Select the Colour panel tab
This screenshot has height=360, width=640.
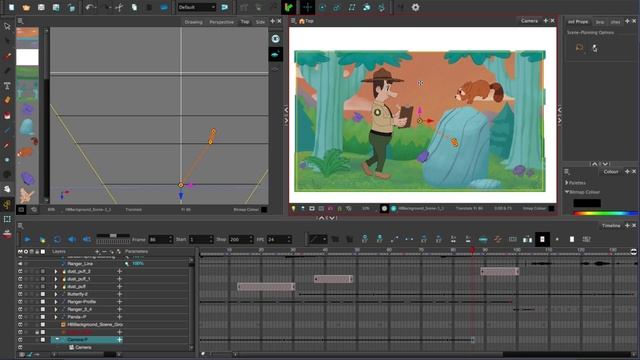611,172
